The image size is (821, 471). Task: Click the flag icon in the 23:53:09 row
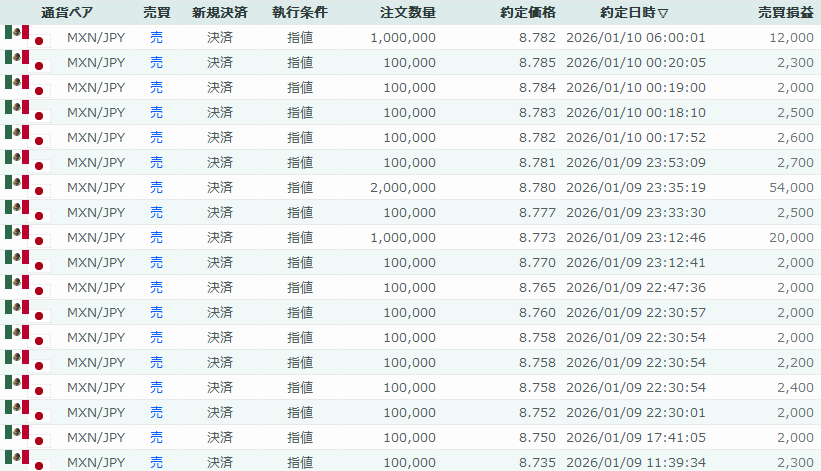27,162
